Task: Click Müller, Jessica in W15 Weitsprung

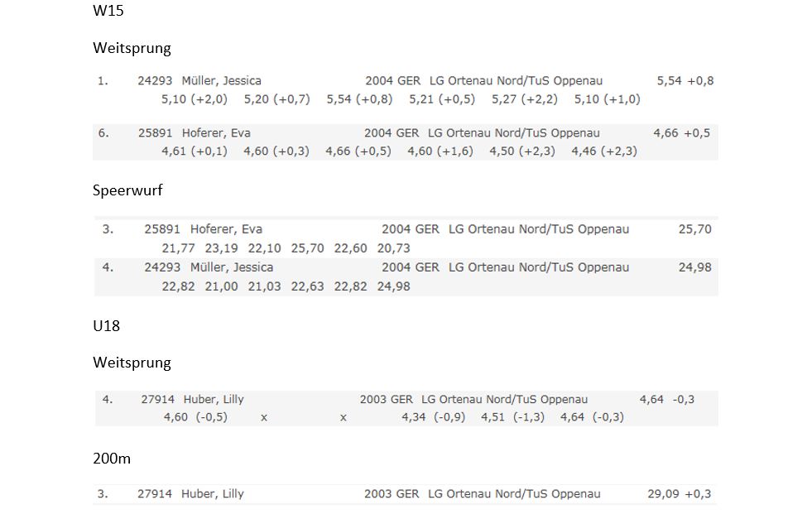Action: coord(221,81)
